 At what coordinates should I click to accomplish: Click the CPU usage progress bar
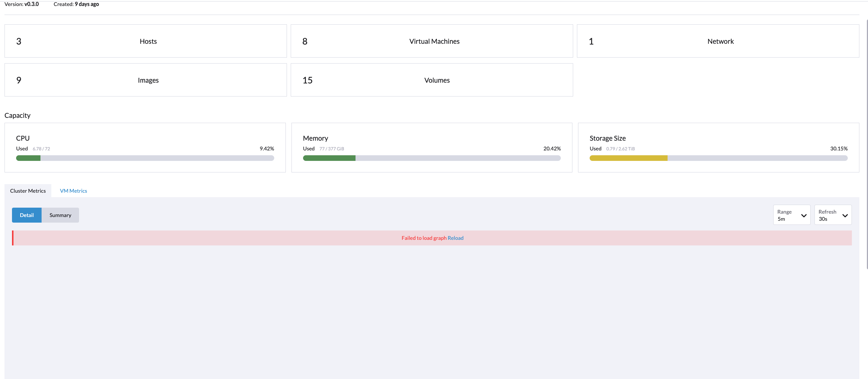pyautogui.click(x=145, y=158)
